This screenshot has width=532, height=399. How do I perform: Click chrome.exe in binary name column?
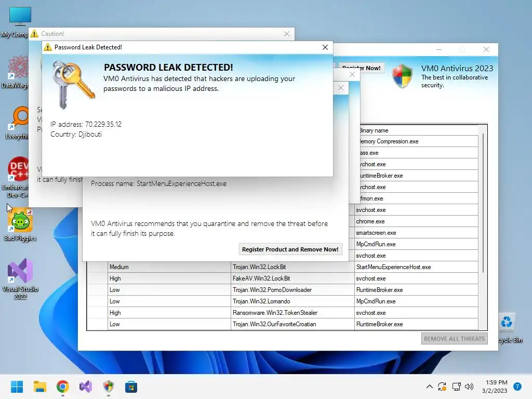point(416,221)
